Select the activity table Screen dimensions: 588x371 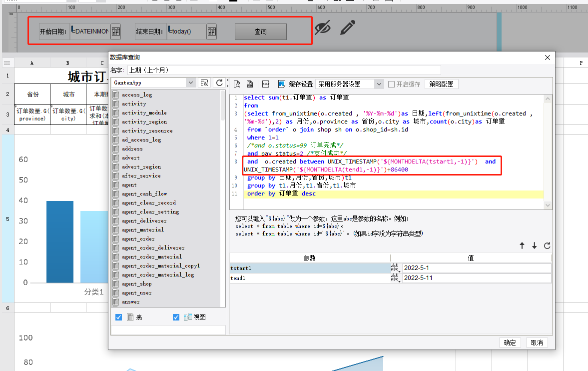(x=134, y=103)
